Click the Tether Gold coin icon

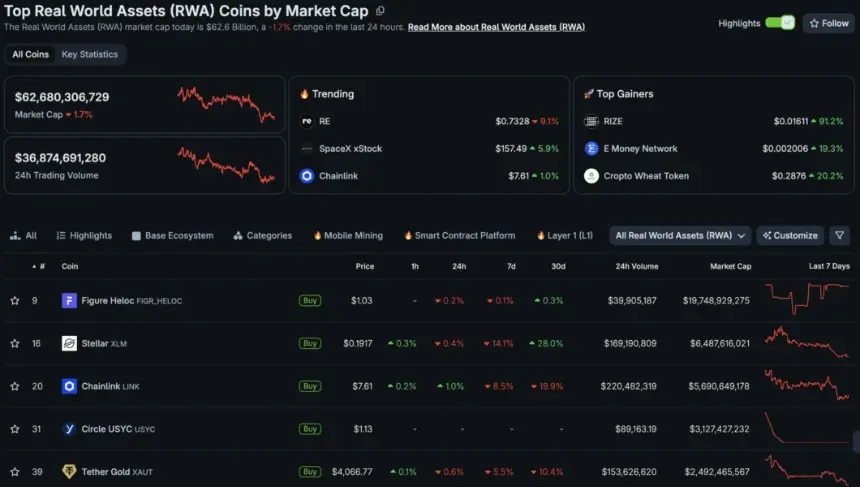pos(69,472)
